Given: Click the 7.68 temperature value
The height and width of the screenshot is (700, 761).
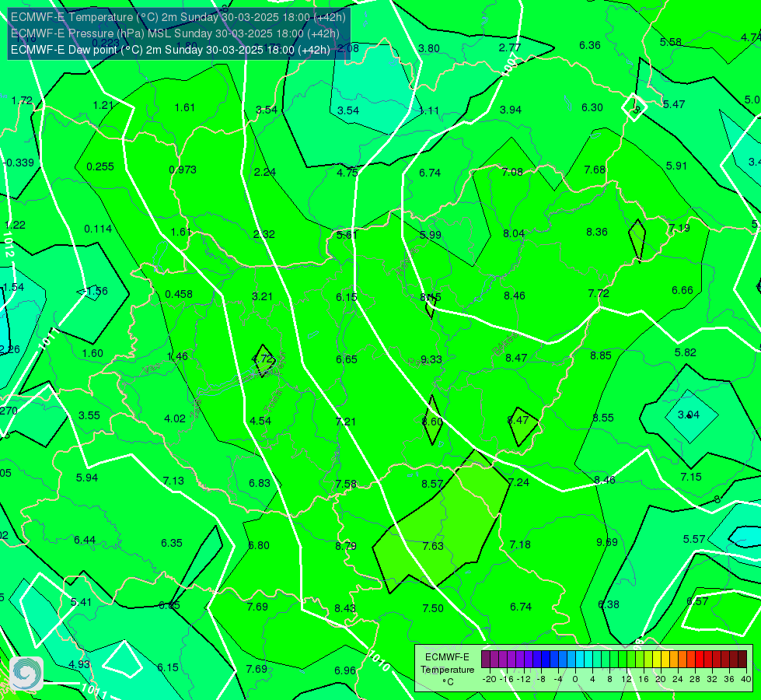Looking at the screenshot, I should (595, 170).
